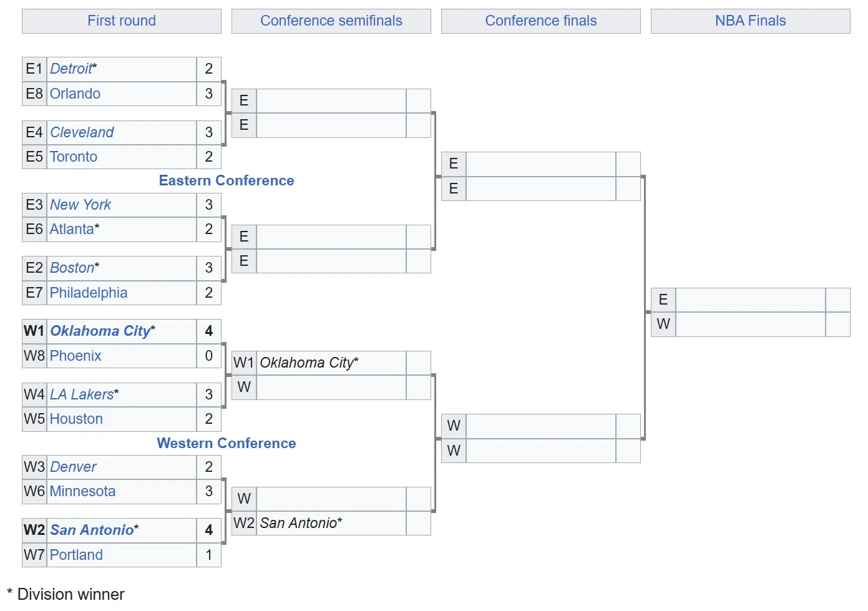Click the Denver team link
Screen dimensions: 868x611
[x=73, y=467]
